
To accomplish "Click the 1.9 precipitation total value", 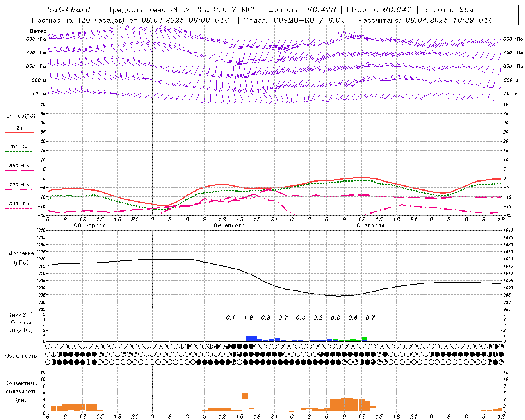I will tap(248, 318).
